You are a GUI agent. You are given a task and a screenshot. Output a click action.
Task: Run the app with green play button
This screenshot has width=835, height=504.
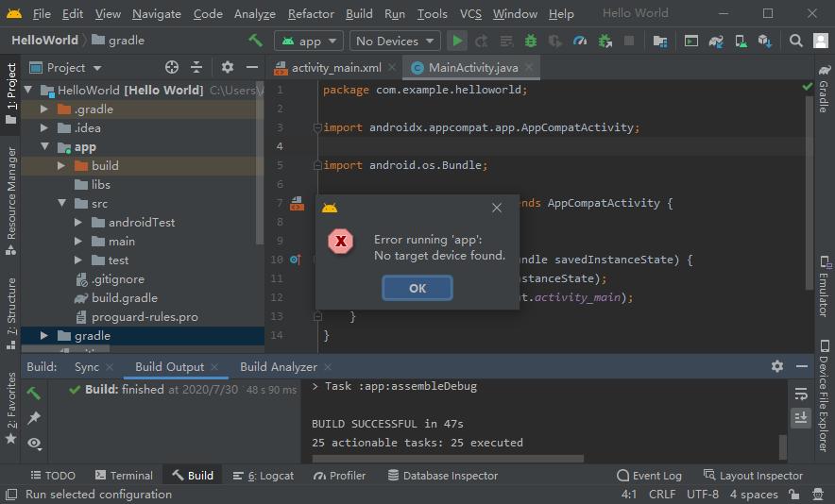click(x=457, y=41)
